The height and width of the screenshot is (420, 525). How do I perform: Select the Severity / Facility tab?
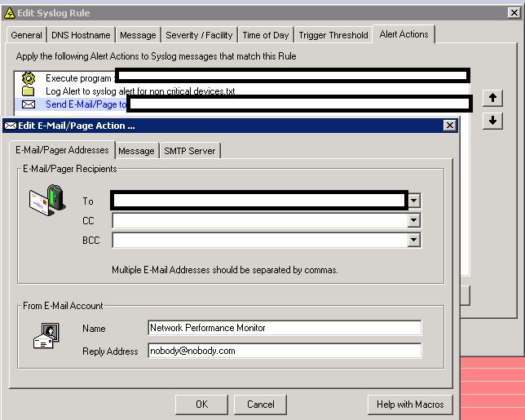(199, 35)
